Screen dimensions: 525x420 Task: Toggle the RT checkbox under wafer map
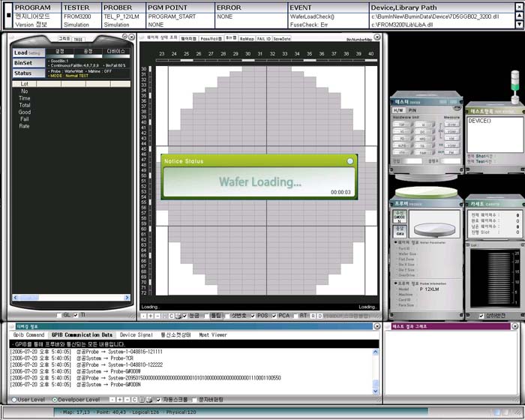(x=295, y=316)
